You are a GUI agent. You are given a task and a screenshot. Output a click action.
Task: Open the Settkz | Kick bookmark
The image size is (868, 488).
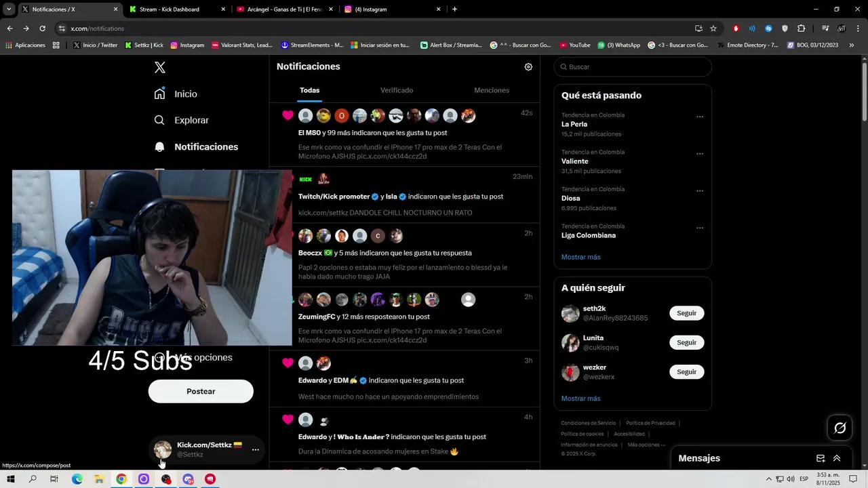(144, 45)
